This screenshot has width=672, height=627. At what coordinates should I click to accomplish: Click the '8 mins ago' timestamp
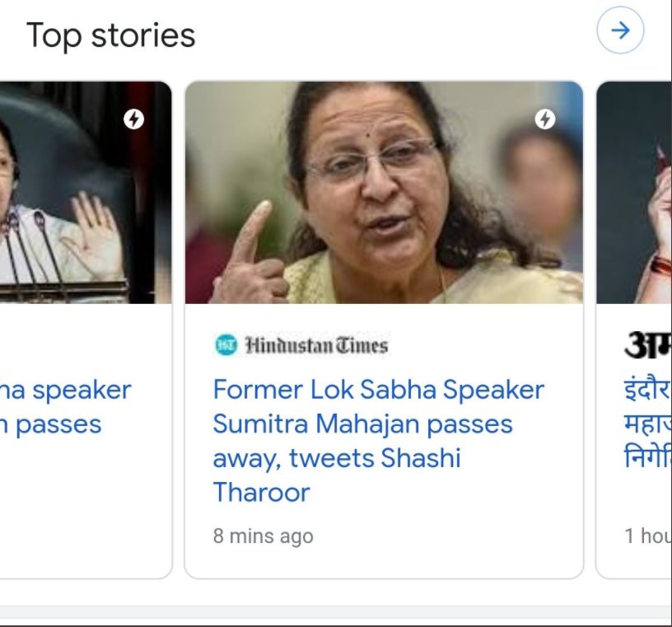[264, 536]
